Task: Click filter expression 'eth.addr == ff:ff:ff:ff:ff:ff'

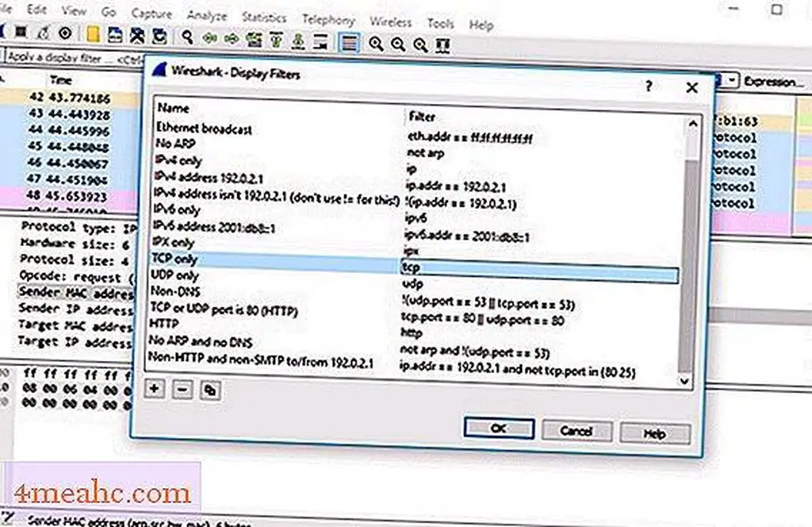Action: point(470,138)
